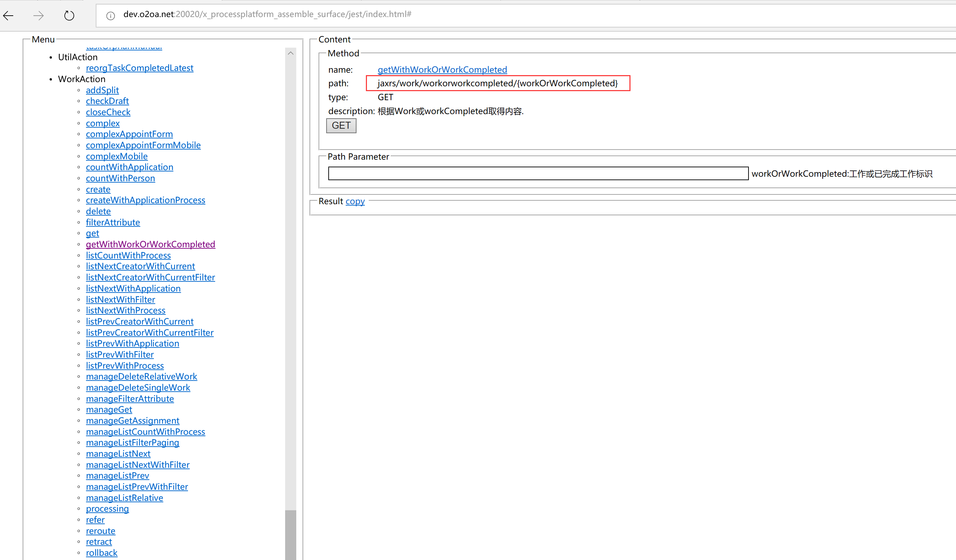This screenshot has height=560, width=956.
Task: Open the site info icon in address bar
Action: [110, 16]
